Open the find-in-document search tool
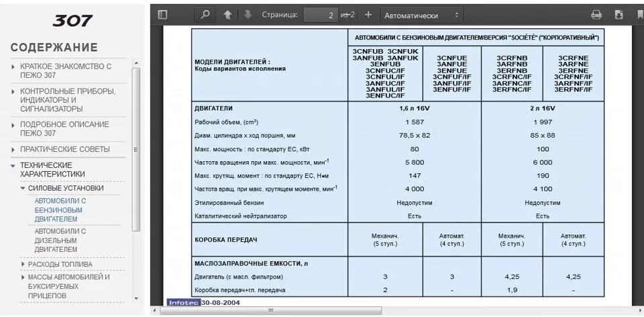644x317 pixels. click(x=205, y=15)
